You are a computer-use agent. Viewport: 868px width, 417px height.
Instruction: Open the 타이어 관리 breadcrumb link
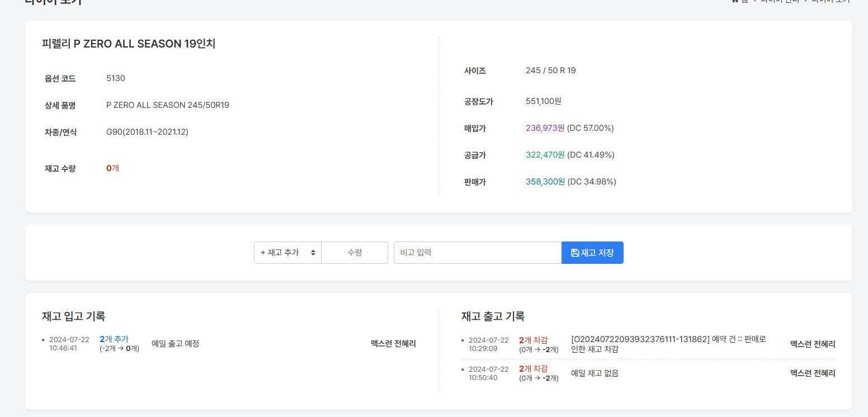pos(780,1)
